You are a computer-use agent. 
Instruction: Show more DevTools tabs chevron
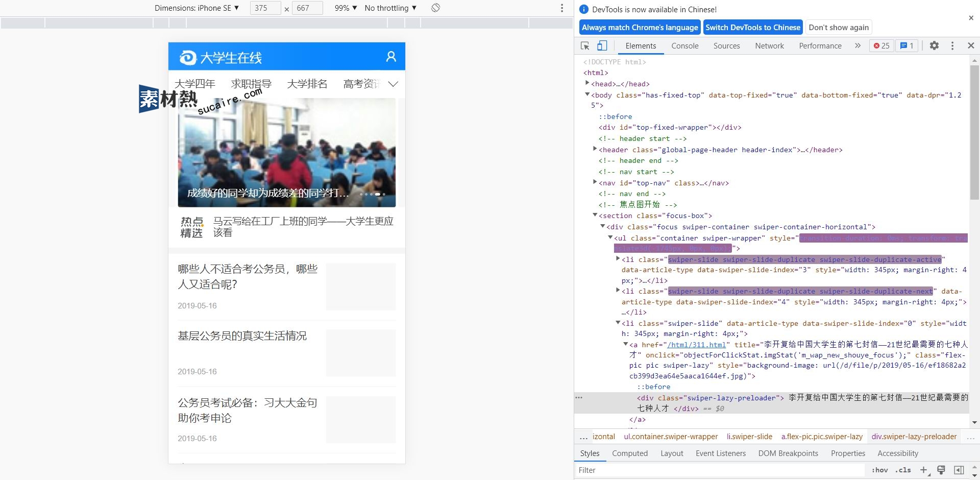pos(857,46)
